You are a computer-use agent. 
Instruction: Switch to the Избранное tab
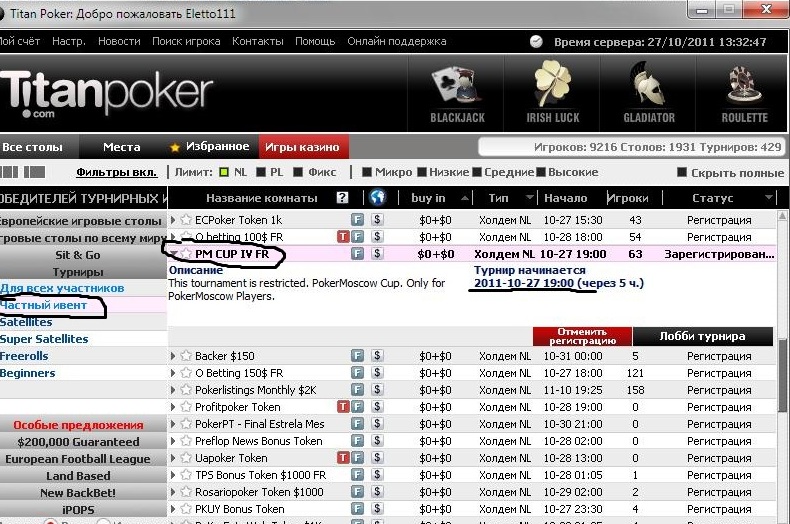(x=210, y=147)
